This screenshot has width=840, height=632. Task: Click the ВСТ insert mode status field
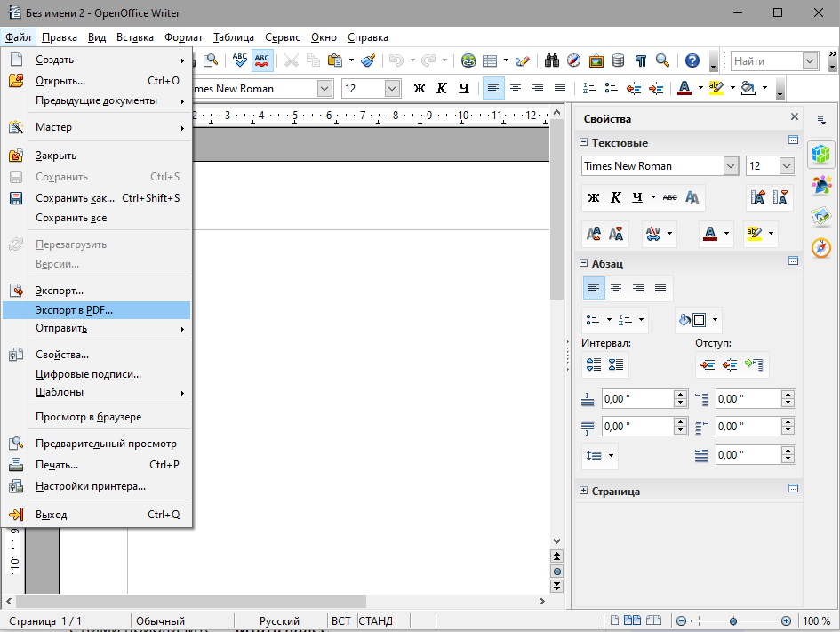[x=341, y=620]
